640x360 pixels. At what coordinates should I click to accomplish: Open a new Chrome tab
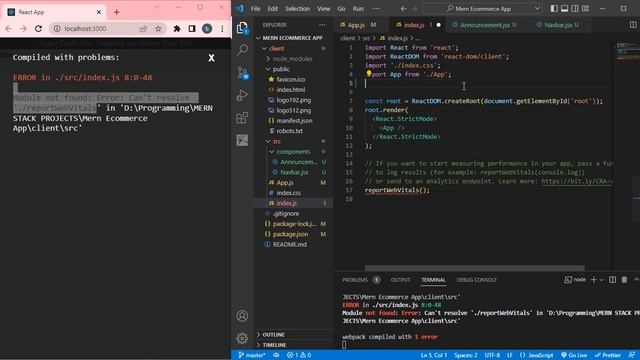pyautogui.click(x=117, y=12)
